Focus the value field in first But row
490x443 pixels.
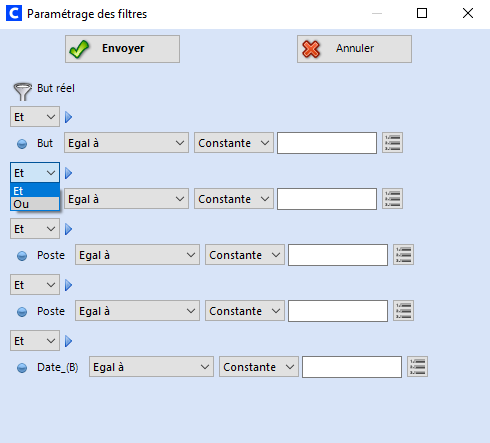click(x=327, y=143)
